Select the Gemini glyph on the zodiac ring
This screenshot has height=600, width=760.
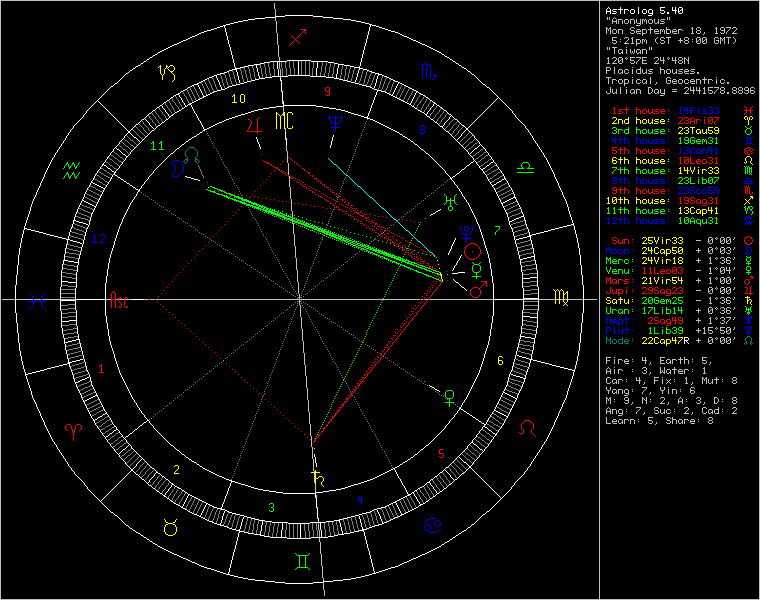coord(302,561)
